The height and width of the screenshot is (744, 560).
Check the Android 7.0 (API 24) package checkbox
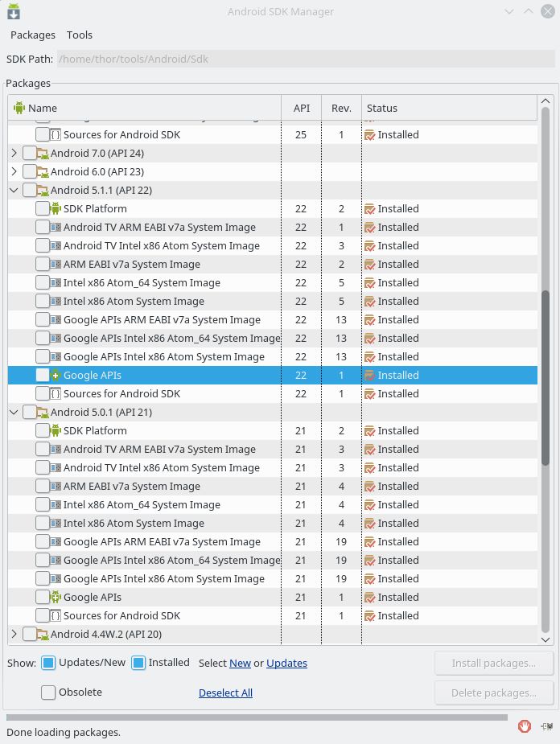coord(30,154)
